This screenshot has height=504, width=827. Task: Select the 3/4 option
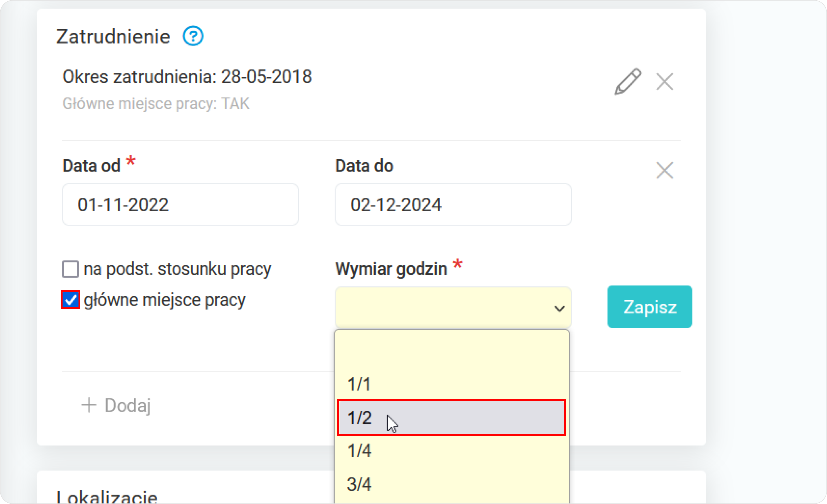452,484
